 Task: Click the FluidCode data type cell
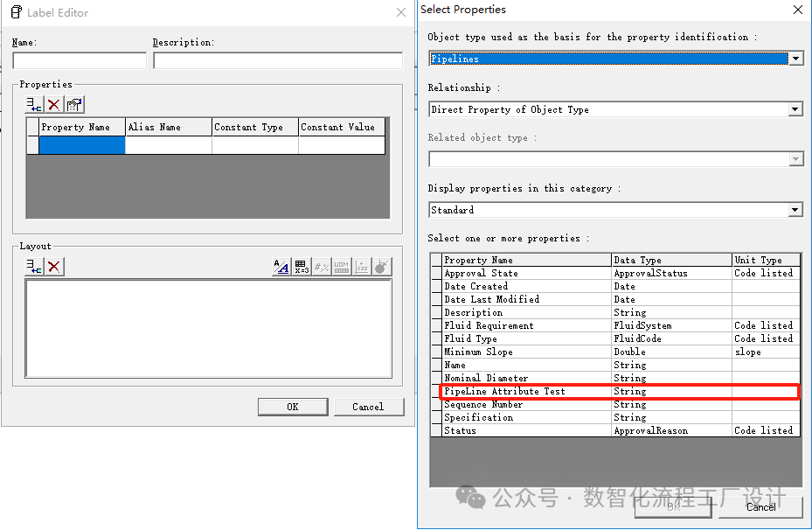[x=671, y=338]
